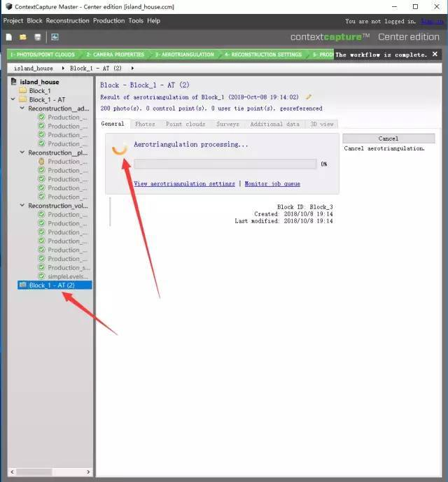
Task: Click the 'Block ID: Block_3' text
Action: tap(305, 207)
